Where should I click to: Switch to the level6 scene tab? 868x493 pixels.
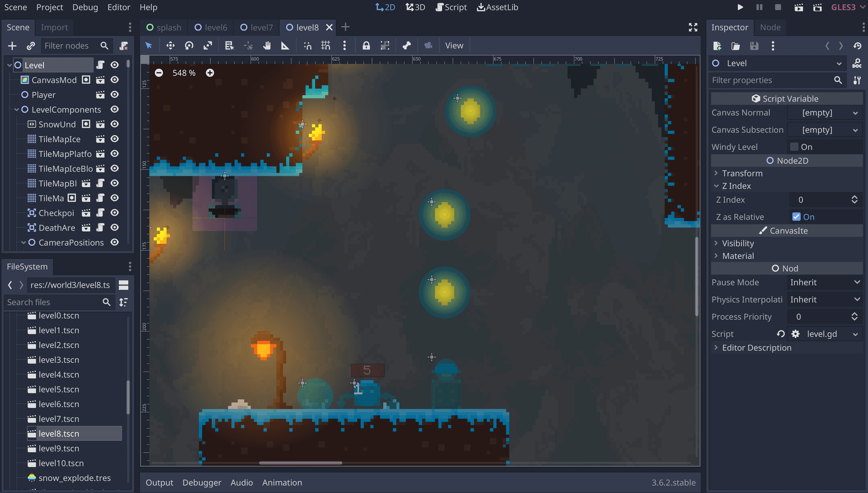211,27
